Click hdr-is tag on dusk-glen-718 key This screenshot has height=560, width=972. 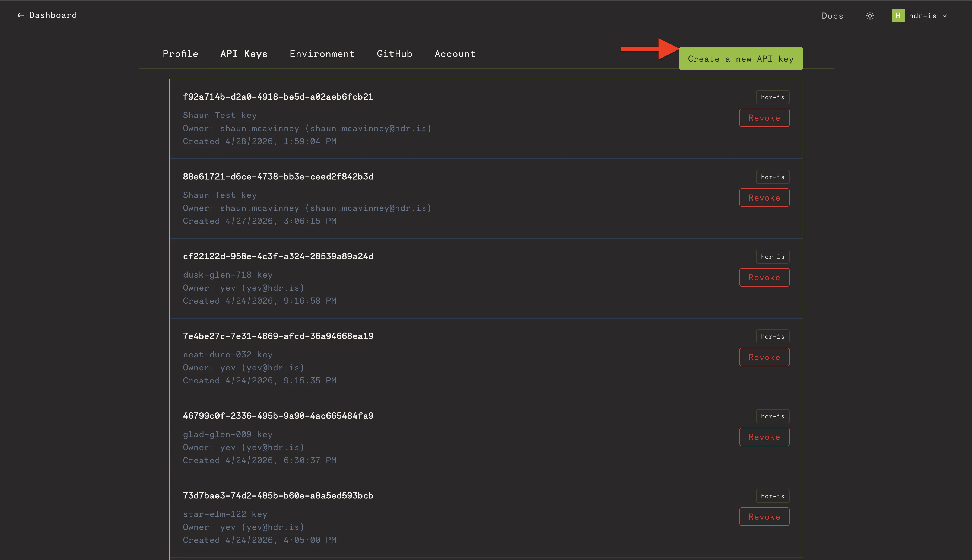tap(772, 257)
